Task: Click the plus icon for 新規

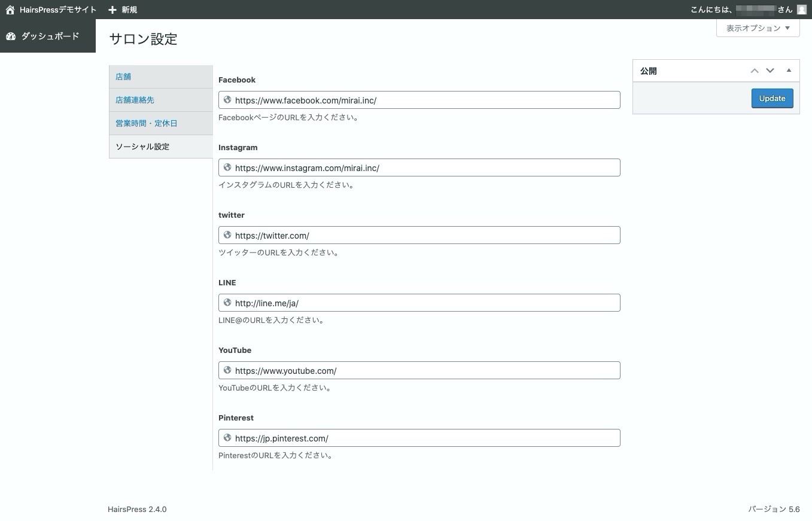Action: pos(112,10)
